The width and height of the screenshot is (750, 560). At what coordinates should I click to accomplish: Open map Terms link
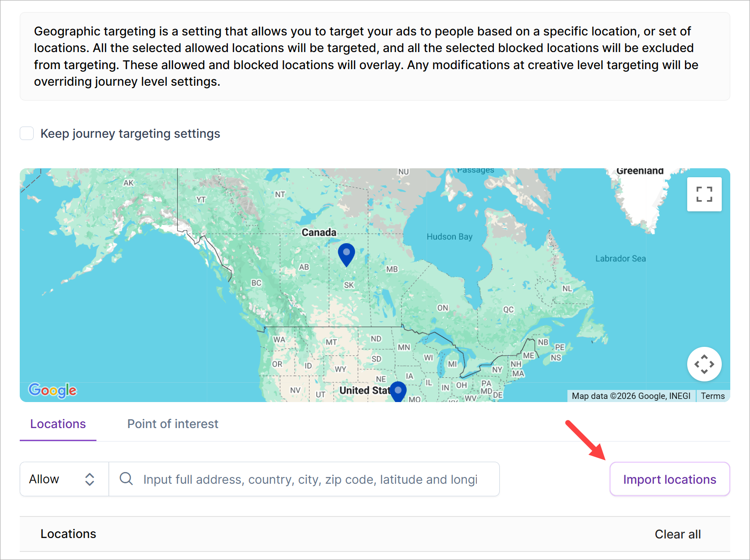[x=712, y=396]
